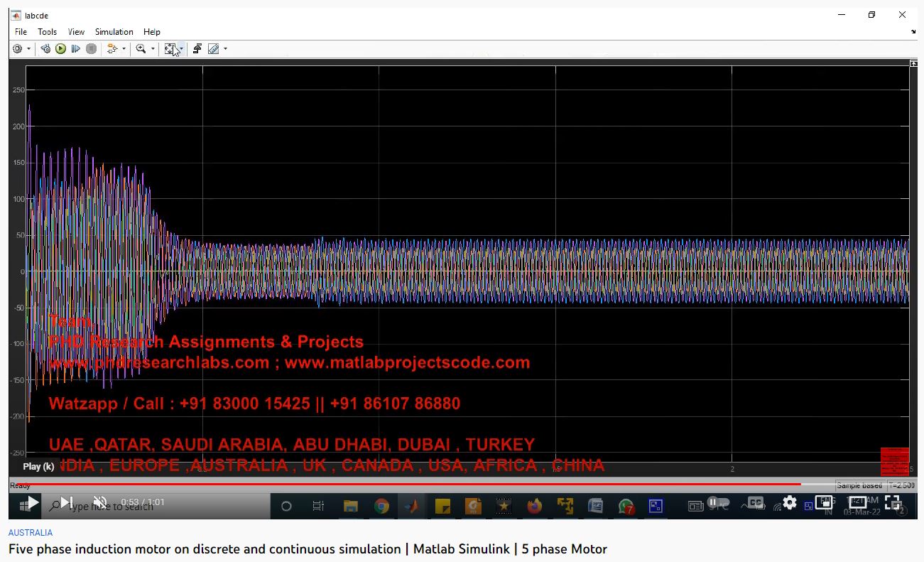Open the Tools menu

coord(47,32)
